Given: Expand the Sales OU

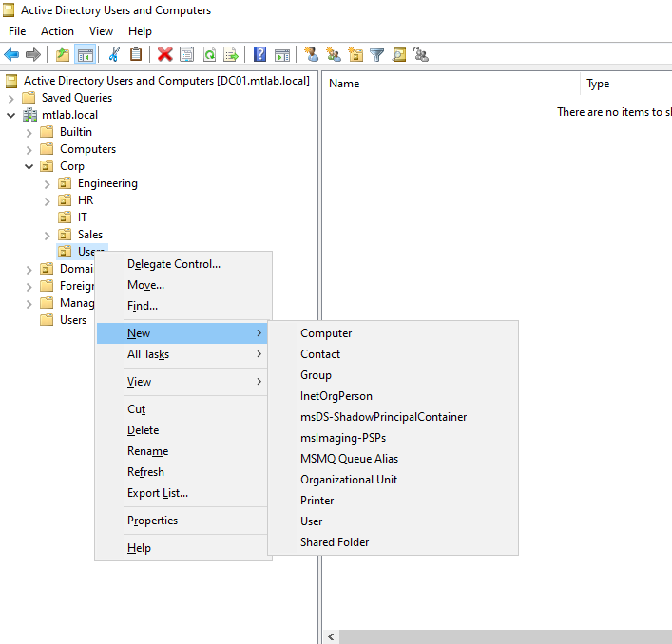Looking at the screenshot, I should click(x=48, y=236).
